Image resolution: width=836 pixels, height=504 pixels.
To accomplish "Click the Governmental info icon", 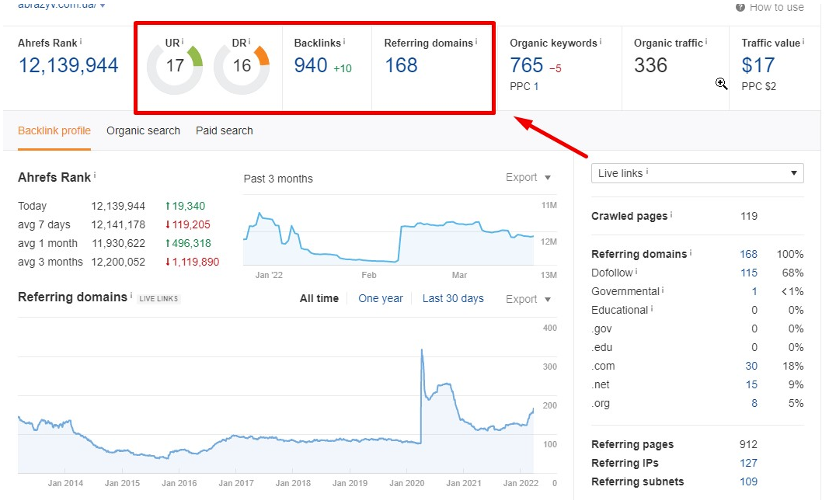I will pyautogui.click(x=663, y=291).
